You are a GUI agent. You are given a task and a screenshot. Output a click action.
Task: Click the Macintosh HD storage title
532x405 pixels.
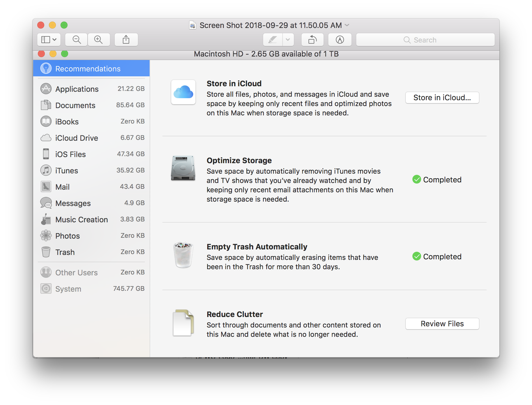[x=266, y=54]
